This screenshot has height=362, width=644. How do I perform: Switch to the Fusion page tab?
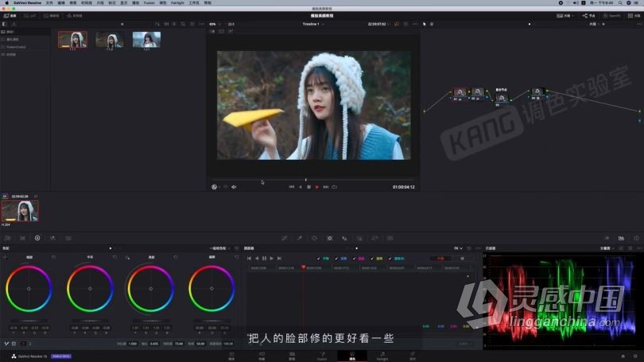(322, 356)
